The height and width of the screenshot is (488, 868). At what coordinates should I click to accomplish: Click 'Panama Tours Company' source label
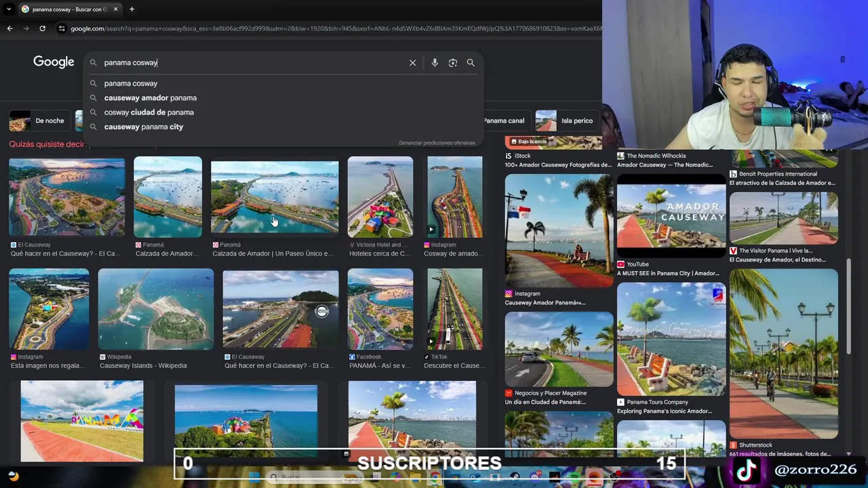(657, 402)
